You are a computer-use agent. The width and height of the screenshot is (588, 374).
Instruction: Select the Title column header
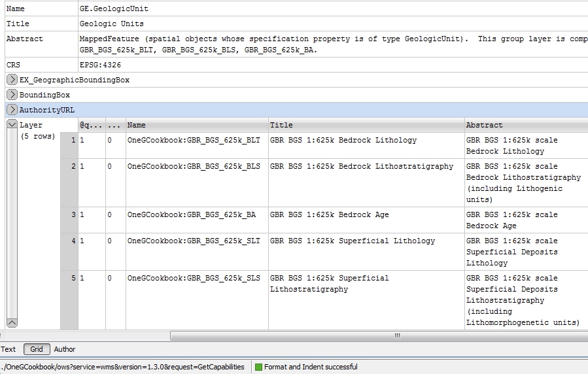click(x=366, y=125)
